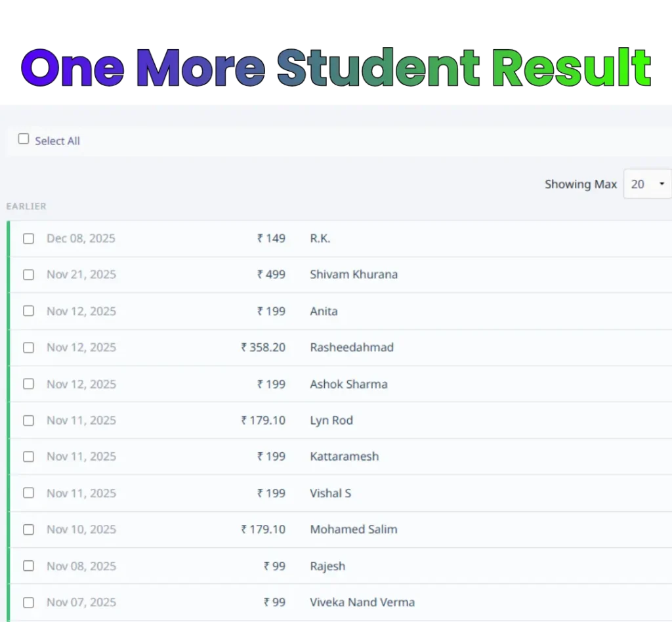Viewport: 672px width, 622px height.
Task: Check the box for Mohamed Salim row
Action: (28, 529)
